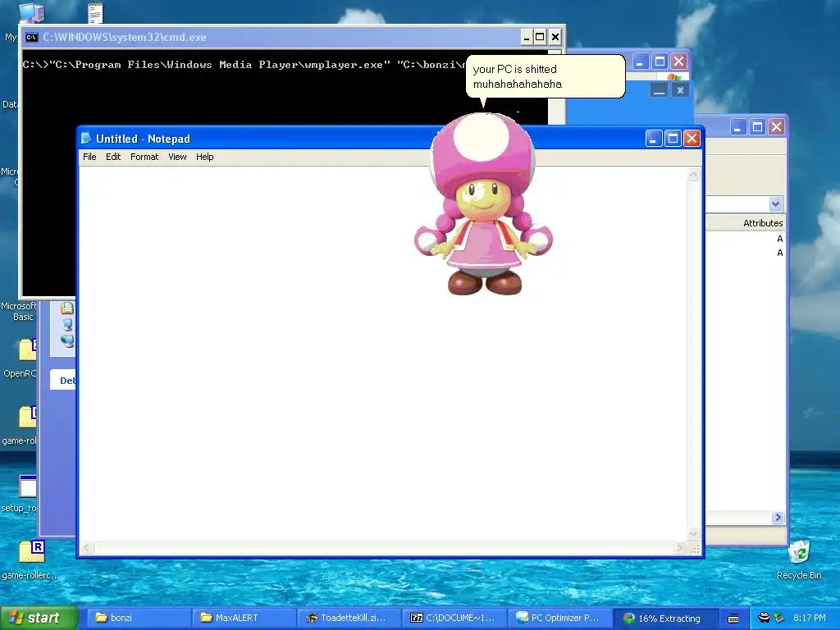Open the File menu in Notepad
The image size is (840, 630).
[x=89, y=157]
